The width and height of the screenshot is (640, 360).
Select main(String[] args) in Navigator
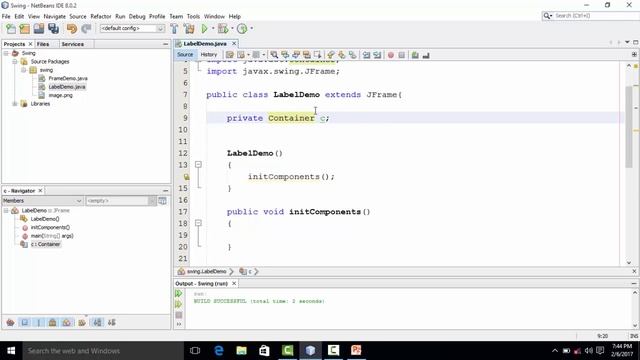coord(52,236)
